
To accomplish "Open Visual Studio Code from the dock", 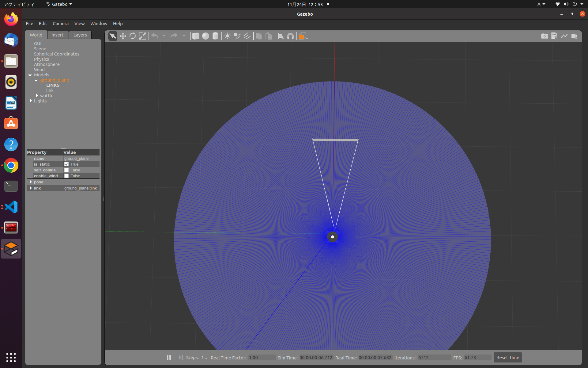I will [11, 207].
